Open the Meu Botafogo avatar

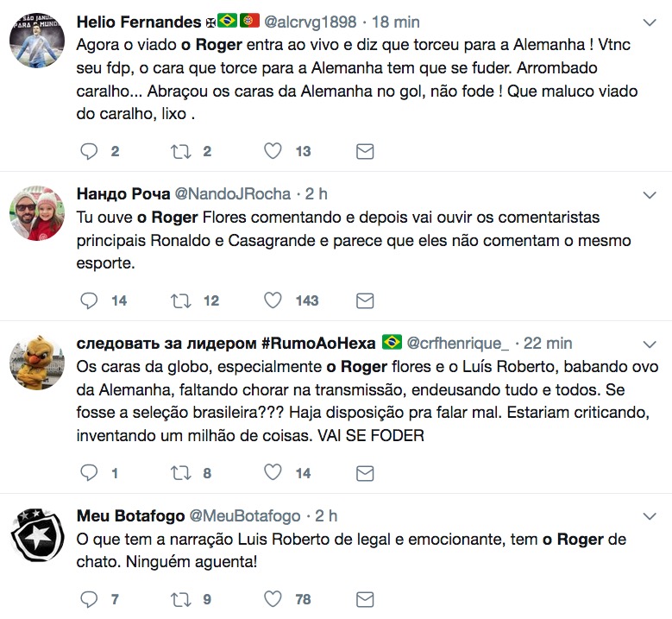click(x=37, y=536)
